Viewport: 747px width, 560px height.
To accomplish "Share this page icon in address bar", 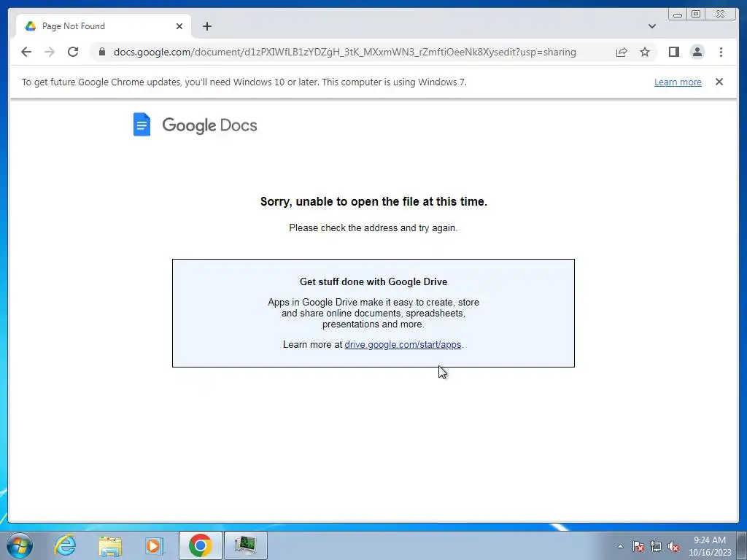I will coord(622,52).
